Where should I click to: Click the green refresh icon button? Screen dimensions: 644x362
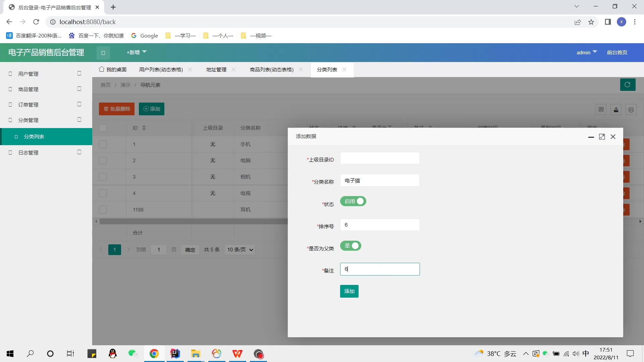pyautogui.click(x=628, y=85)
